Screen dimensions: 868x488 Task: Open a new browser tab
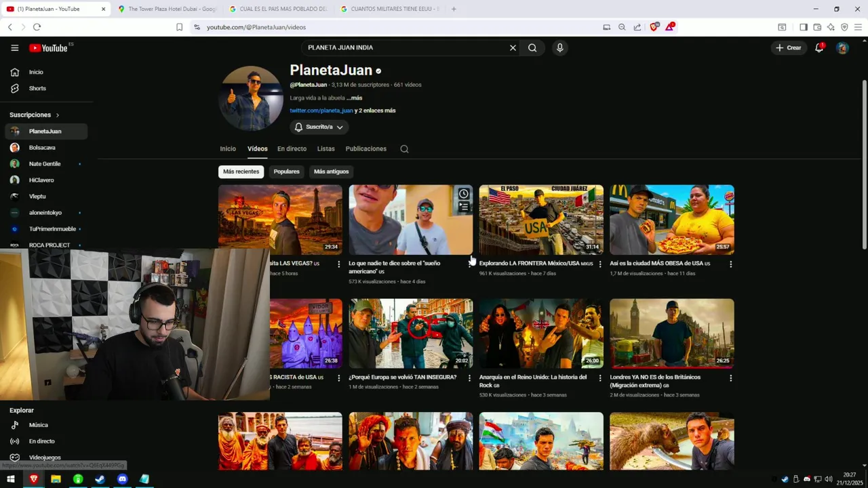[x=454, y=9]
